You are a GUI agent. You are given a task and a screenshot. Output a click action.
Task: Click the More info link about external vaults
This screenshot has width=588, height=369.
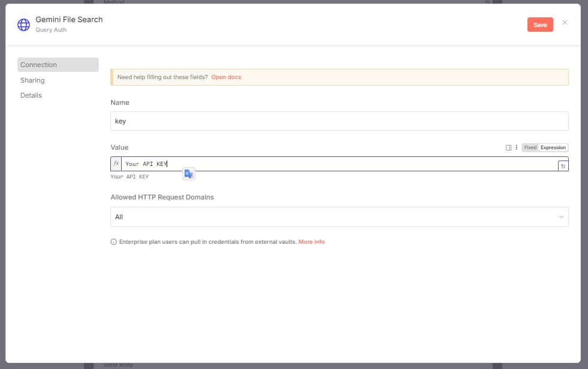pyautogui.click(x=312, y=241)
